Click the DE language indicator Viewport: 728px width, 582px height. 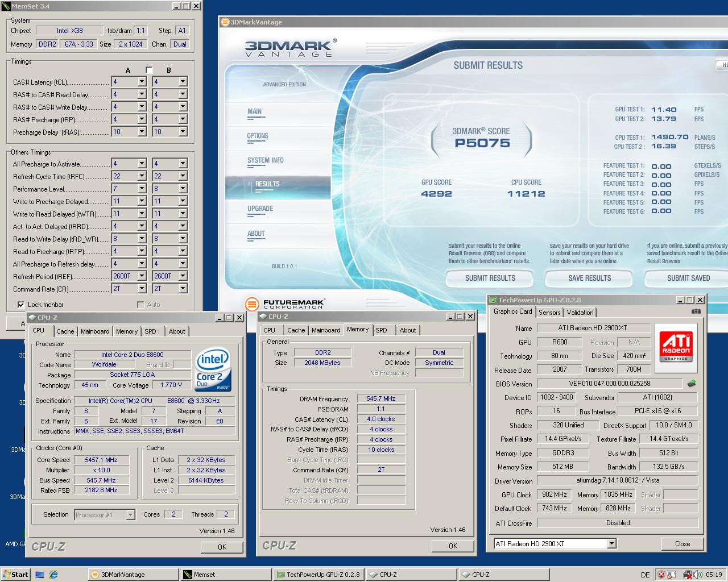point(645,575)
